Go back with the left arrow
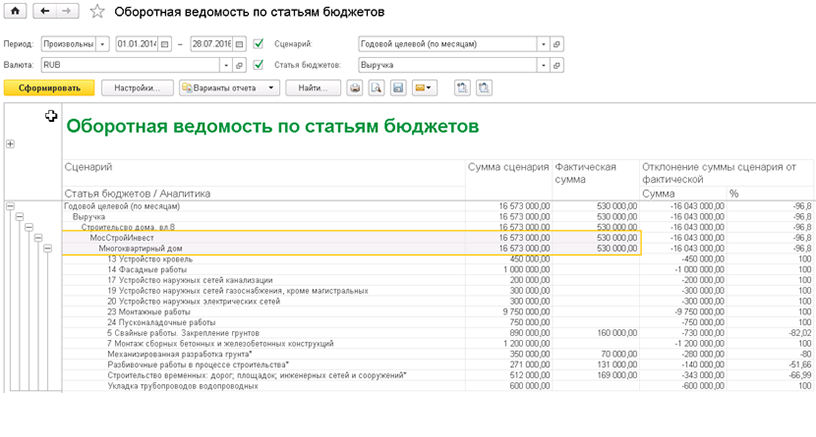Screen dimensions: 816x437 (x=45, y=11)
